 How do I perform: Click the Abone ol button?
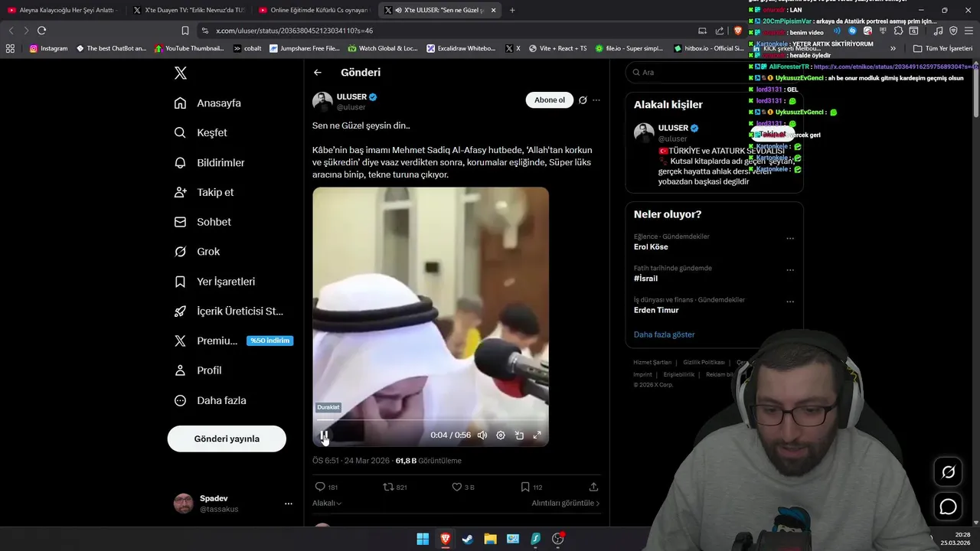point(549,100)
